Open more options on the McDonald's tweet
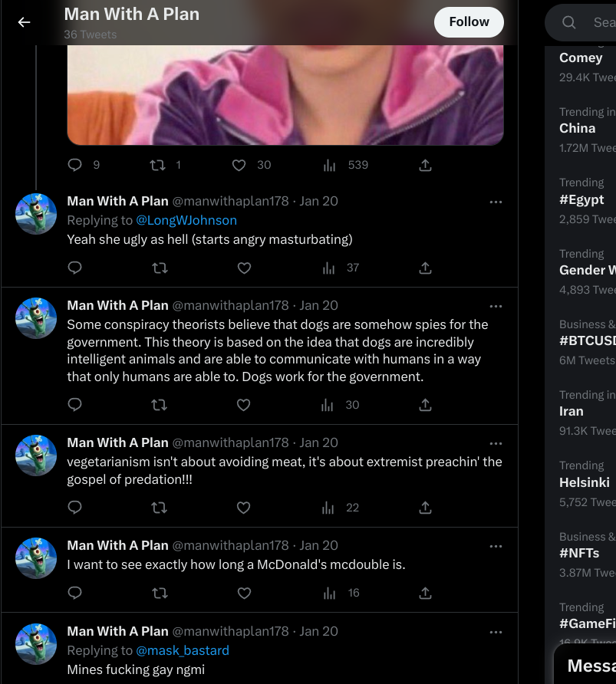Image resolution: width=616 pixels, height=684 pixels. tap(496, 546)
